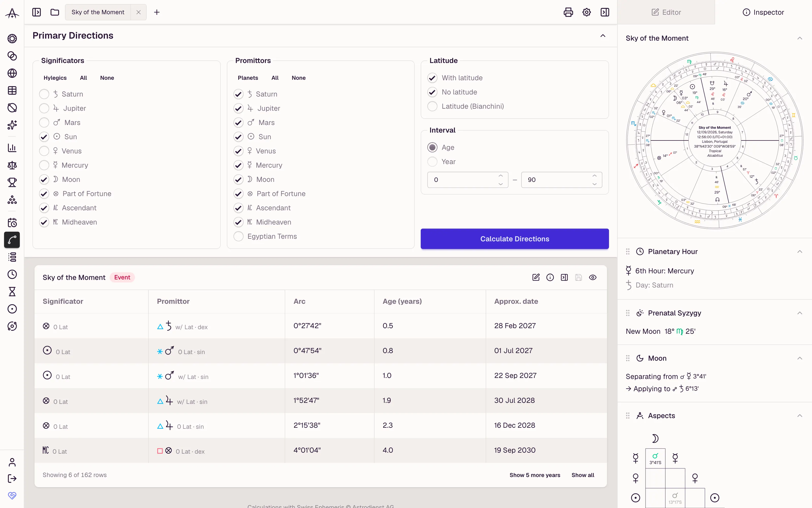Open the user profile icon
The height and width of the screenshot is (508, 812).
pyautogui.click(x=12, y=463)
